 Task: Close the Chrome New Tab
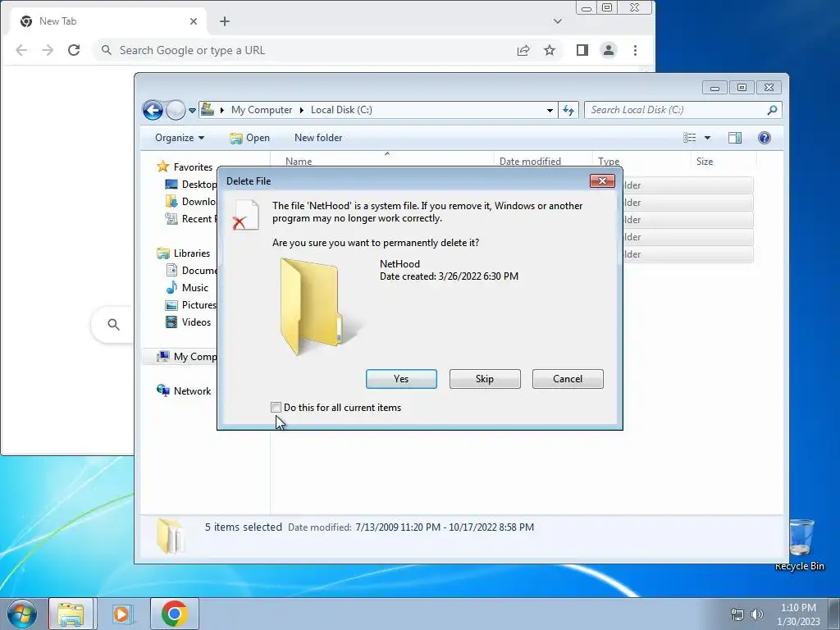tap(194, 21)
